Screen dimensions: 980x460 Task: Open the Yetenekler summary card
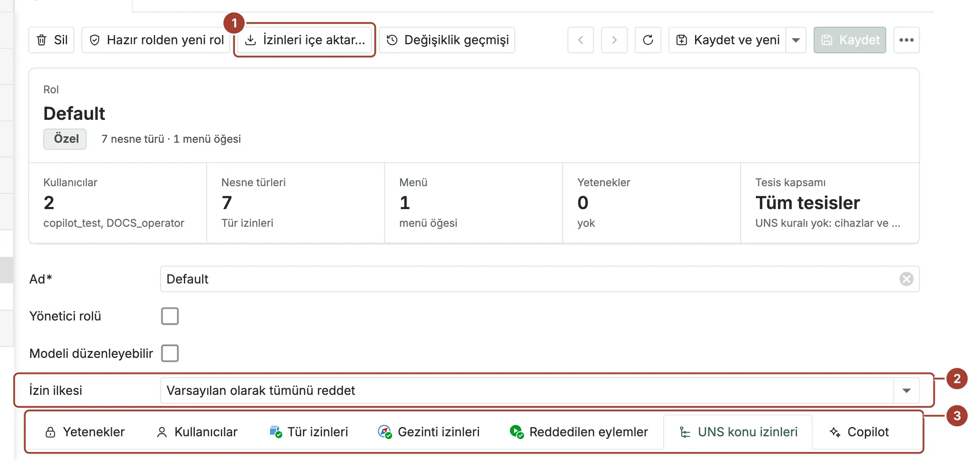click(652, 203)
